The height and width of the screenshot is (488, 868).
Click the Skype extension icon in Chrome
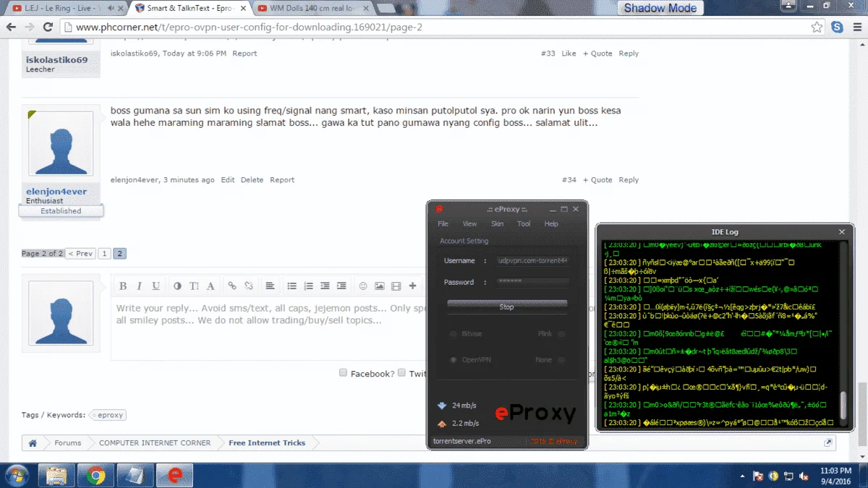838,27
